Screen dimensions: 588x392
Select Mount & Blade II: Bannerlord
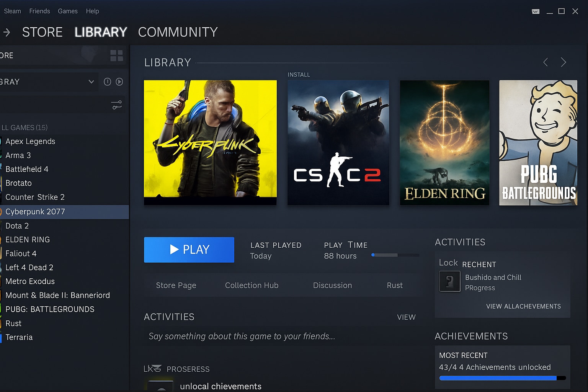tap(64, 295)
